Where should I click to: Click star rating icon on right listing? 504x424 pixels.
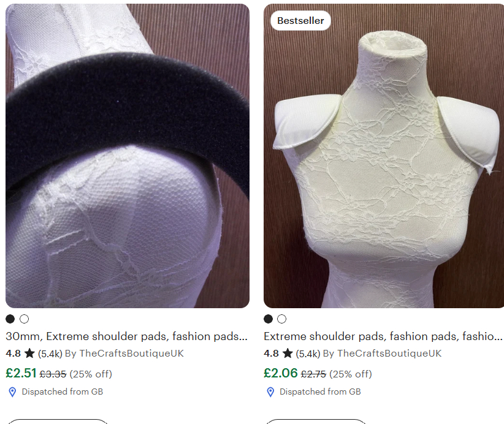point(288,354)
